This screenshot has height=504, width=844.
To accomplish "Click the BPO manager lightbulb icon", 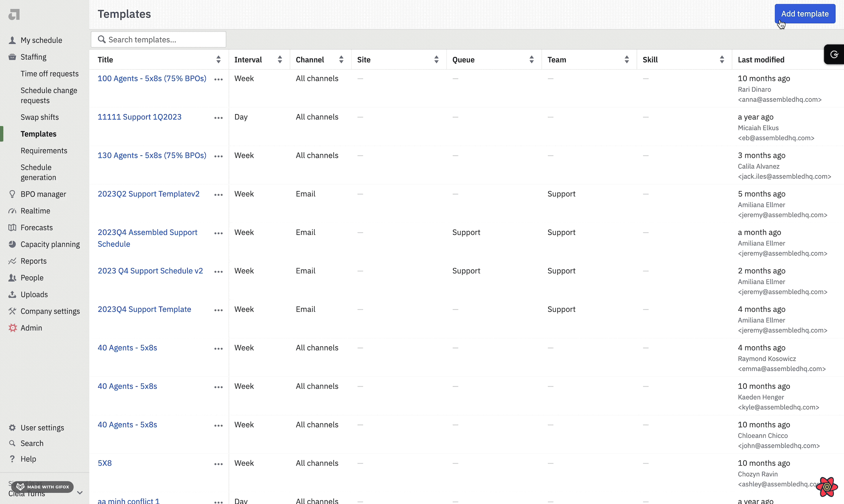I will [x=12, y=194].
